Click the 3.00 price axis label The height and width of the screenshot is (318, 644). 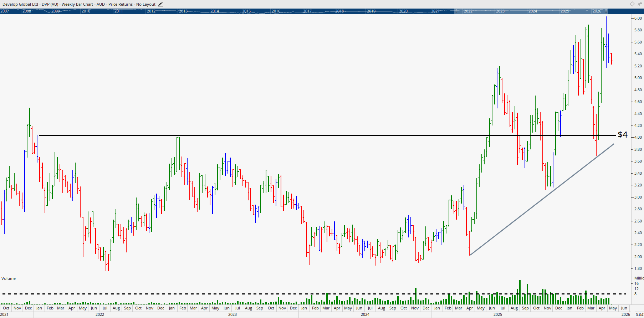pyautogui.click(x=638, y=197)
